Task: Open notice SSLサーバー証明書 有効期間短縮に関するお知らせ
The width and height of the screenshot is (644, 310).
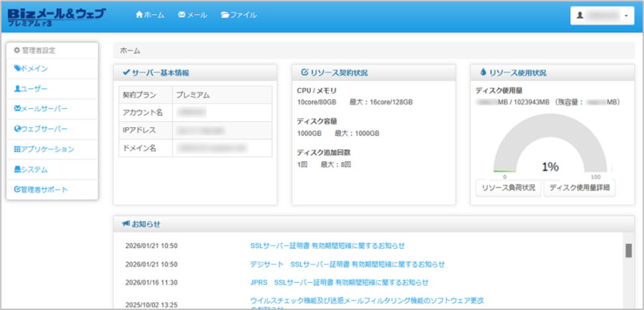Action: pos(328,246)
